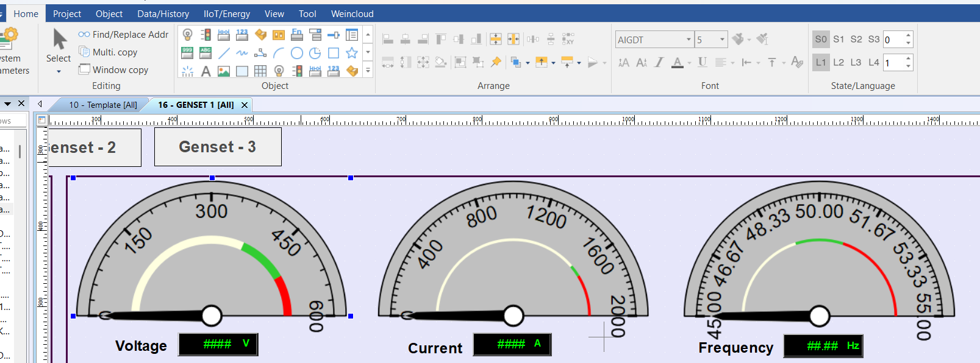
Task: Switch to state S1
Action: (x=839, y=39)
